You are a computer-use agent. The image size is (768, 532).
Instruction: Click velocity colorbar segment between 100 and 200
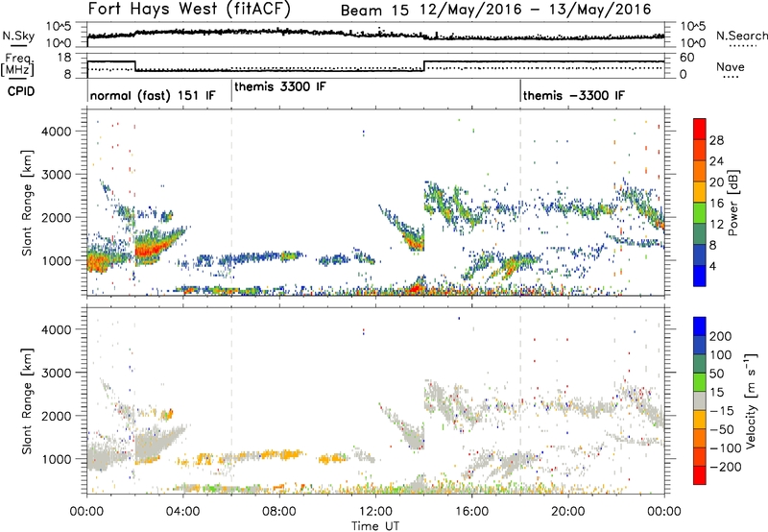(700, 345)
